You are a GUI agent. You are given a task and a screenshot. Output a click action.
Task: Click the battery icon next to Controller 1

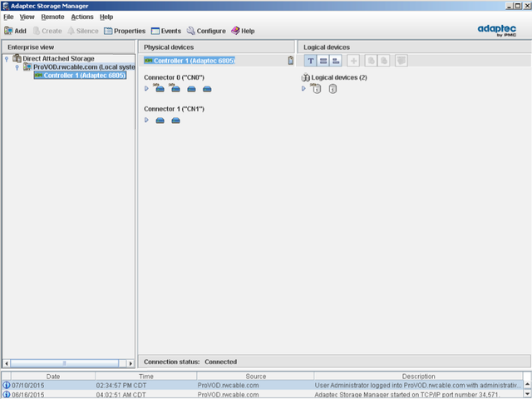coord(290,61)
